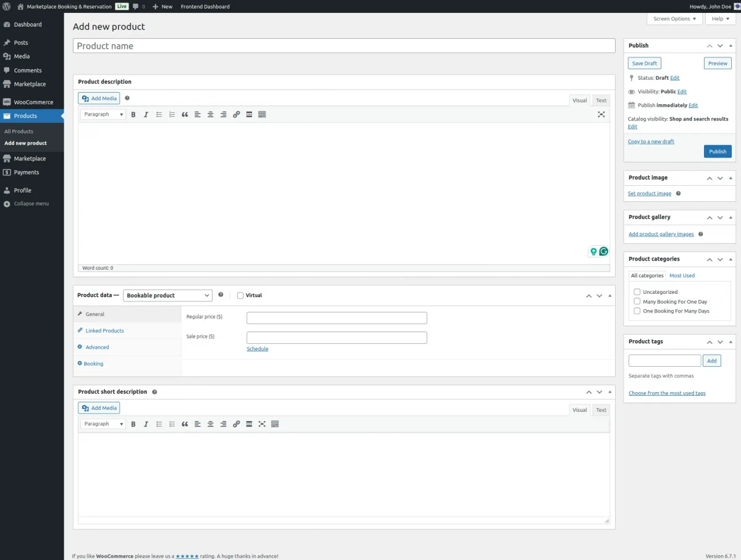
Task: Toggle bold in Product description toolbar
Action: [133, 114]
